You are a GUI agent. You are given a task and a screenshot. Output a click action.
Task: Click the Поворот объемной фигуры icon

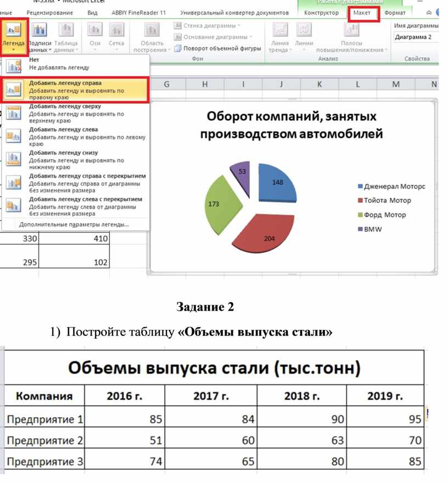click(x=177, y=48)
